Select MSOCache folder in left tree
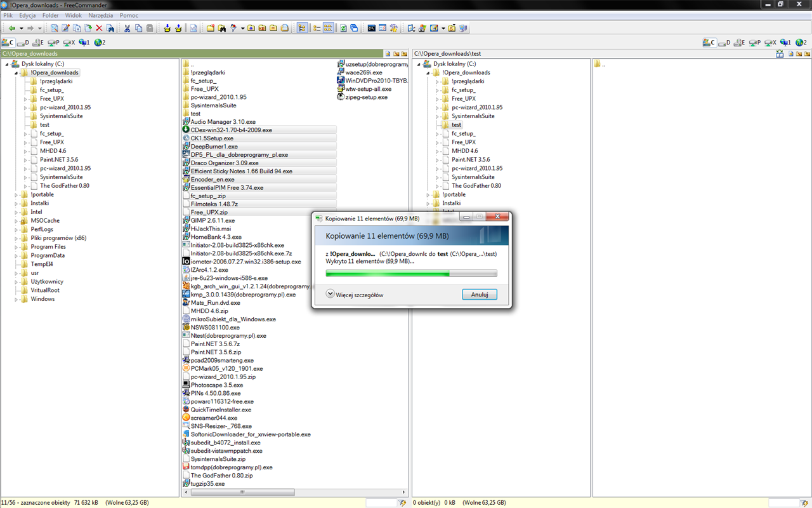 tap(45, 221)
